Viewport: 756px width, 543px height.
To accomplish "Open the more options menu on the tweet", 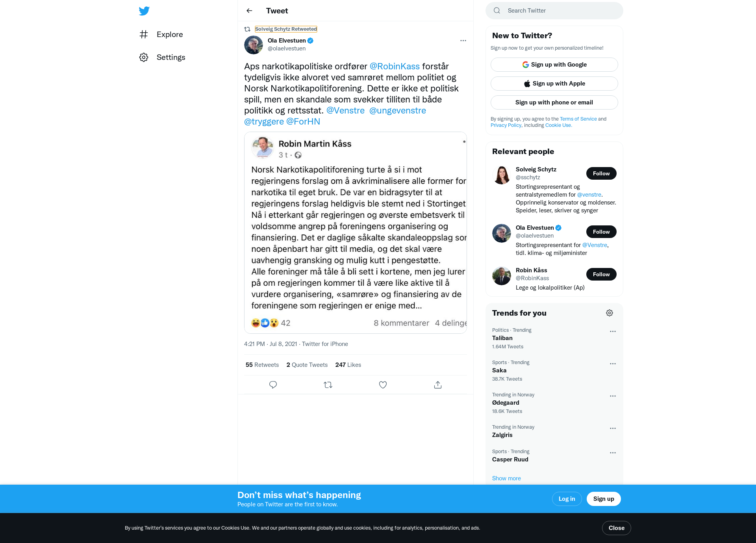I will pyautogui.click(x=463, y=41).
